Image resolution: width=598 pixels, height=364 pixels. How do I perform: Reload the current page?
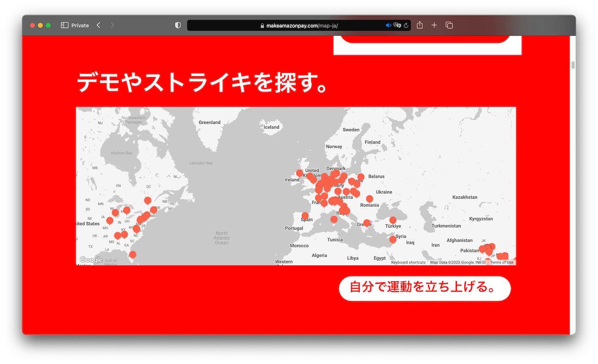(406, 25)
